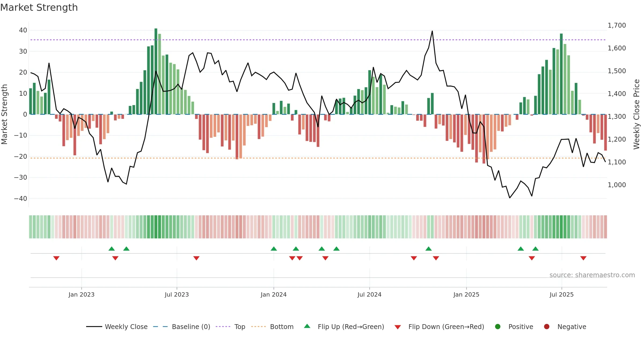
Task: Toggle the Baseline (0) legend entry
Action: coord(182,327)
